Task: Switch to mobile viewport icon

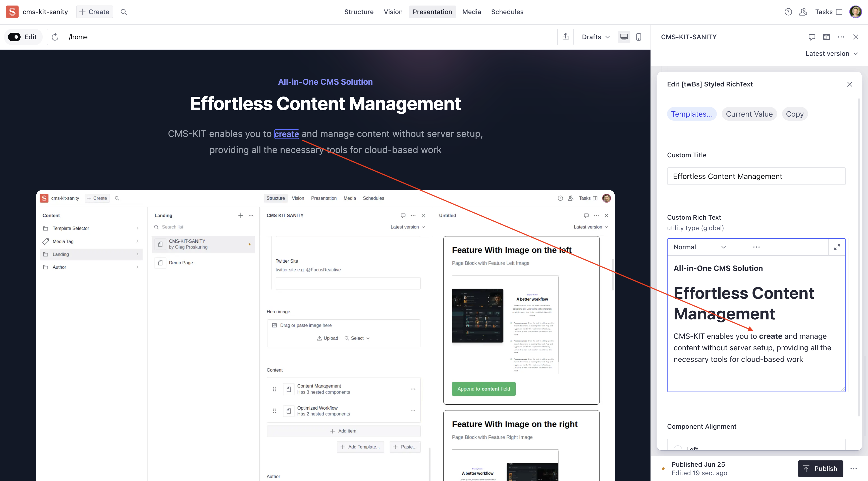Action: 638,37
